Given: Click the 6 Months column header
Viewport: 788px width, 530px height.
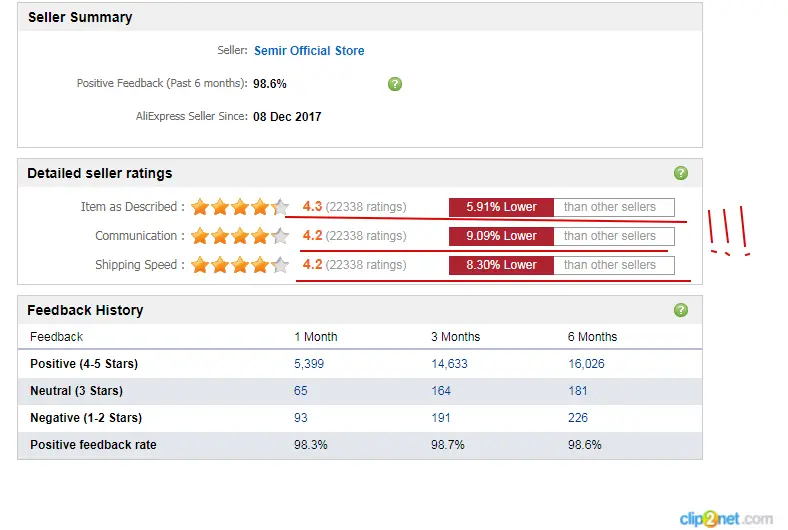Looking at the screenshot, I should (x=593, y=337).
